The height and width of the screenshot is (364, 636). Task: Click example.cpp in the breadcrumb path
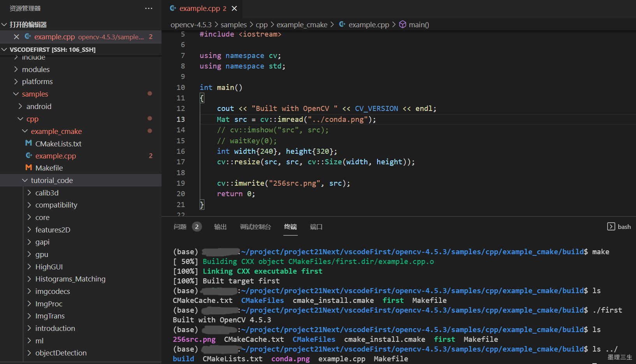369,25
